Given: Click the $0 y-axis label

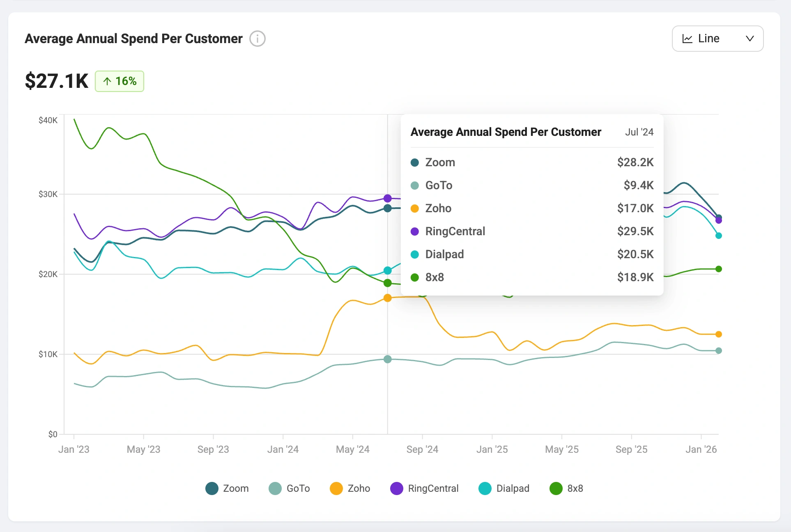Looking at the screenshot, I should [x=53, y=434].
